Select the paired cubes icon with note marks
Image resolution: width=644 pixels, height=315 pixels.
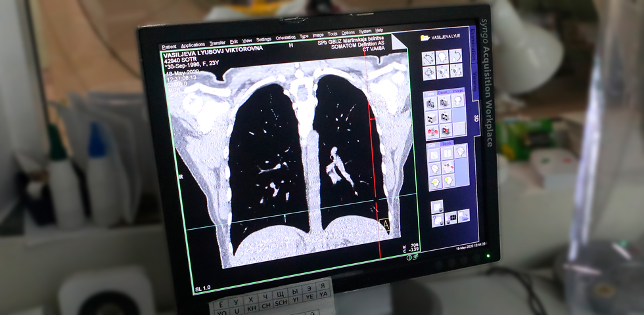pyautogui.click(x=446, y=117)
